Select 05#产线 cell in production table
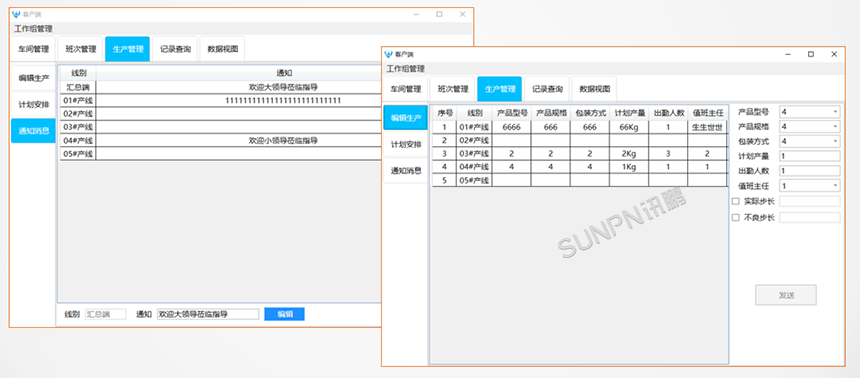Image resolution: width=860 pixels, height=378 pixels. [x=474, y=180]
